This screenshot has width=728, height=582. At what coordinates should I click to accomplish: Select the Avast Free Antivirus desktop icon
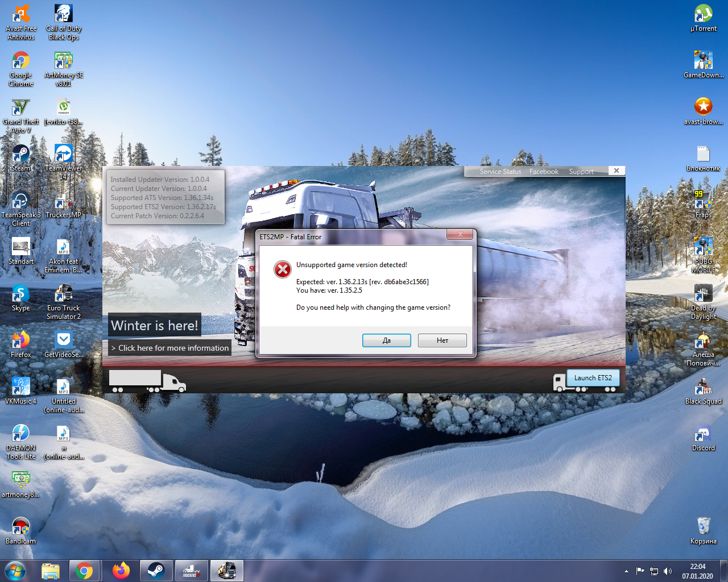point(21,23)
